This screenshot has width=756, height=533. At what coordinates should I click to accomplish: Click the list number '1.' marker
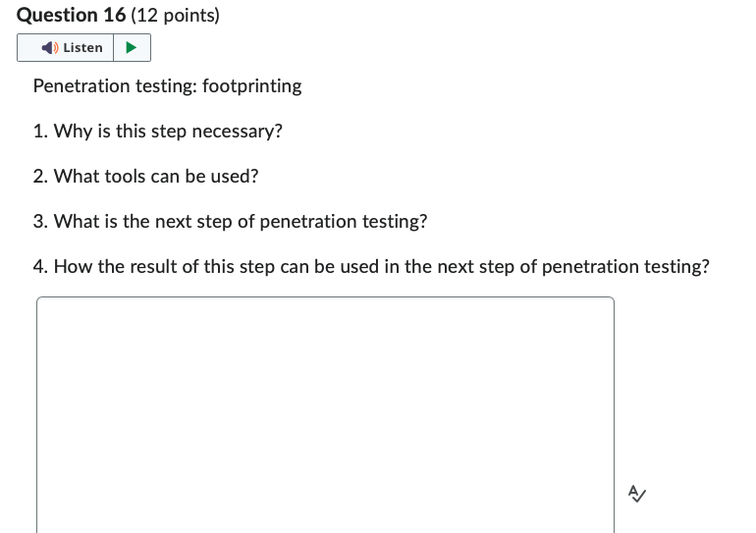point(40,132)
